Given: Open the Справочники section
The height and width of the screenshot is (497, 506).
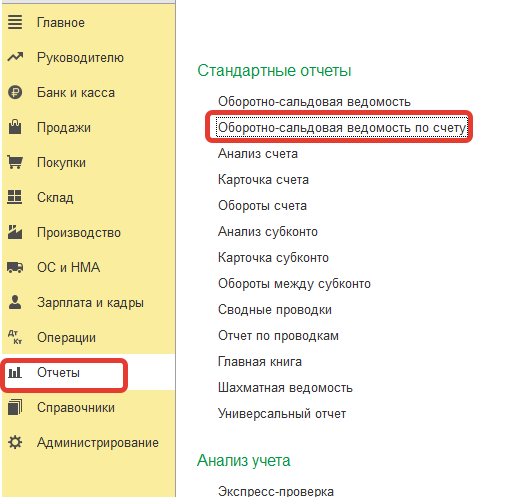Looking at the screenshot, I should coord(76,407).
